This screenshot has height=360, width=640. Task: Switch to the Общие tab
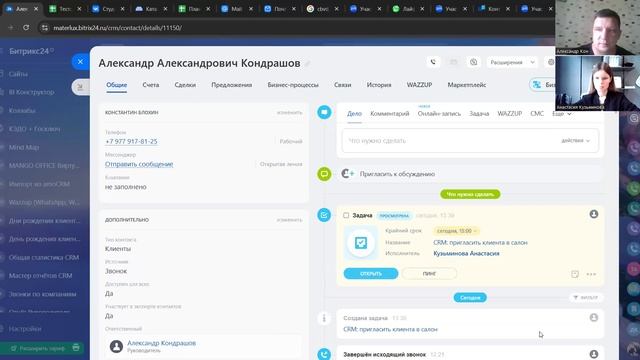tap(117, 85)
